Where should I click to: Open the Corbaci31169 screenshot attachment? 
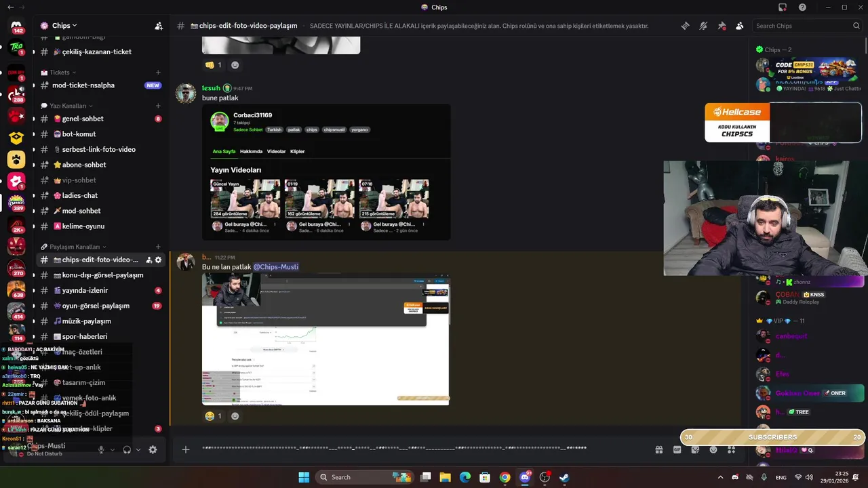point(326,172)
